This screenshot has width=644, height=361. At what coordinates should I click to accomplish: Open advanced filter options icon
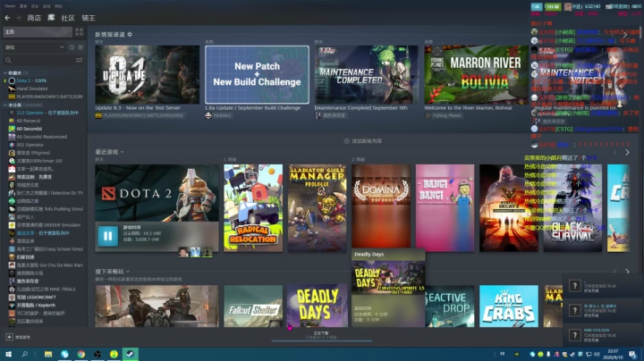[80, 60]
